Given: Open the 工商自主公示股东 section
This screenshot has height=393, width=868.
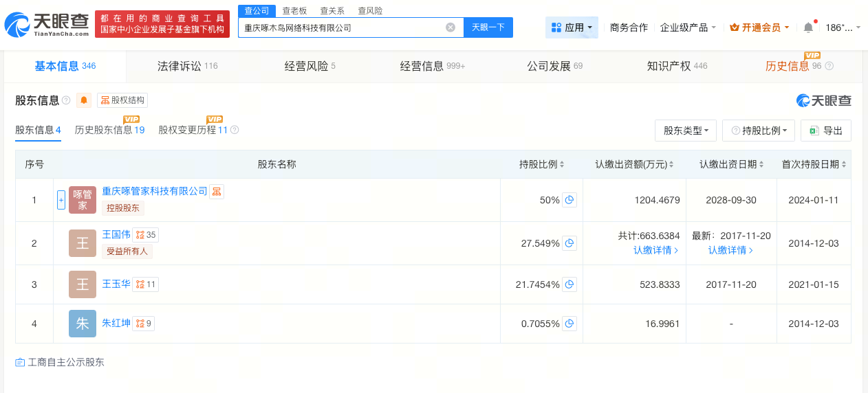Looking at the screenshot, I should pyautogui.click(x=60, y=362).
